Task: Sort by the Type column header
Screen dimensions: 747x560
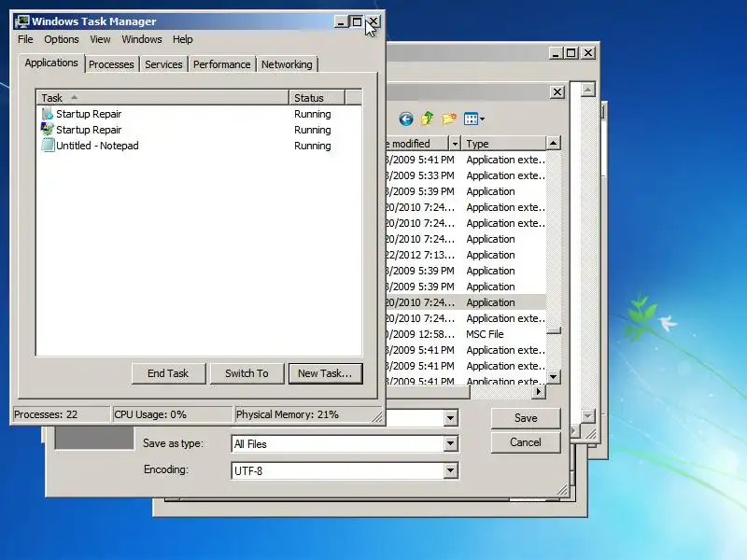Action: tap(503, 144)
